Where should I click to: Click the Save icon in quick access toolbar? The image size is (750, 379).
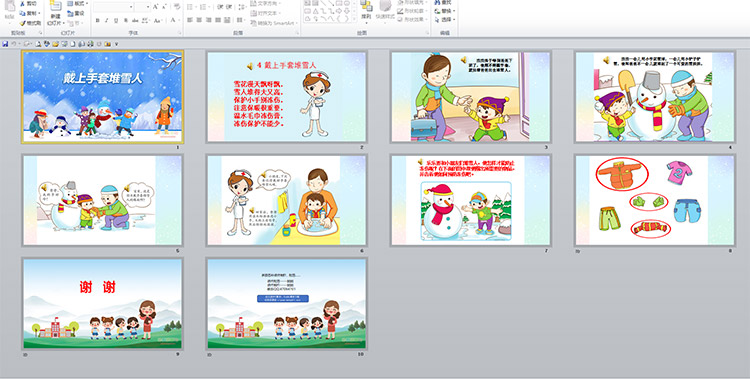click(5, 44)
